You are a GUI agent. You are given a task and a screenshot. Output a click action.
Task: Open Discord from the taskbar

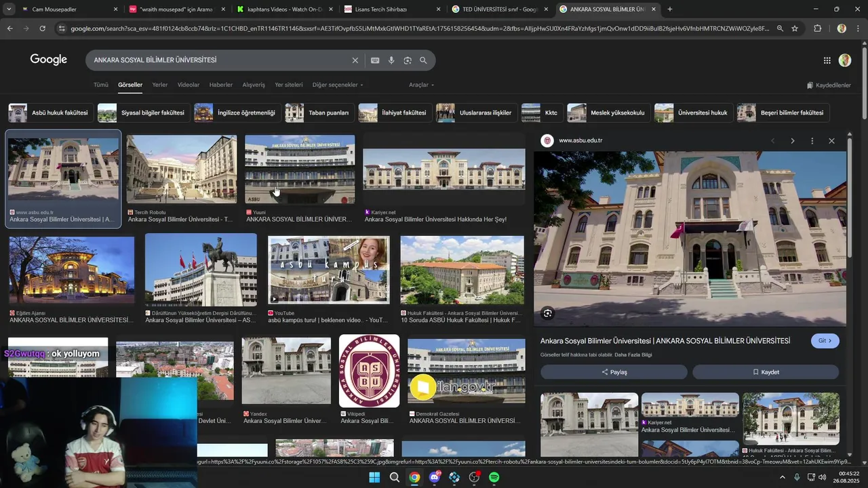[x=434, y=477]
